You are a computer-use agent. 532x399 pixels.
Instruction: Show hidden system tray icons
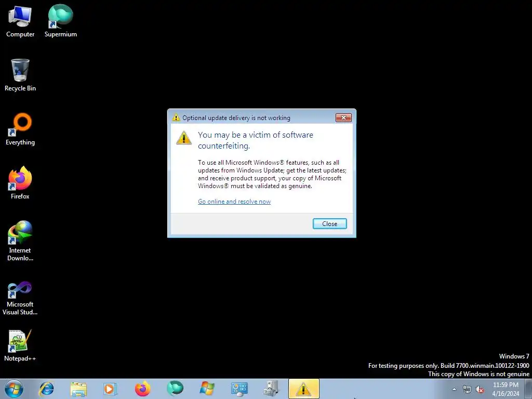(x=454, y=389)
